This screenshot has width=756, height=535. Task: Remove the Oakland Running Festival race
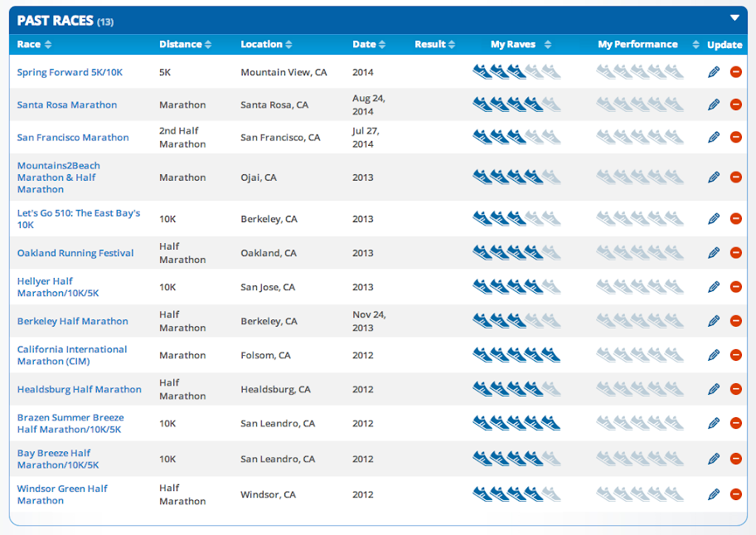[x=736, y=252]
